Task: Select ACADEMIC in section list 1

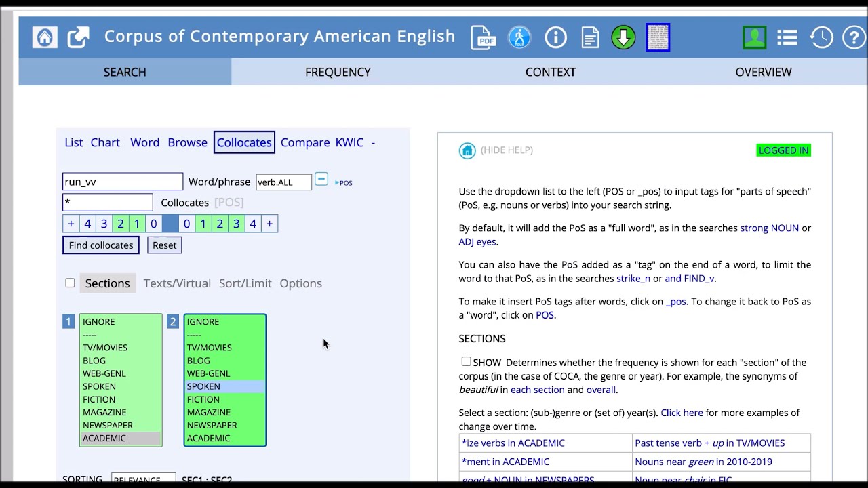Action: [121, 439]
